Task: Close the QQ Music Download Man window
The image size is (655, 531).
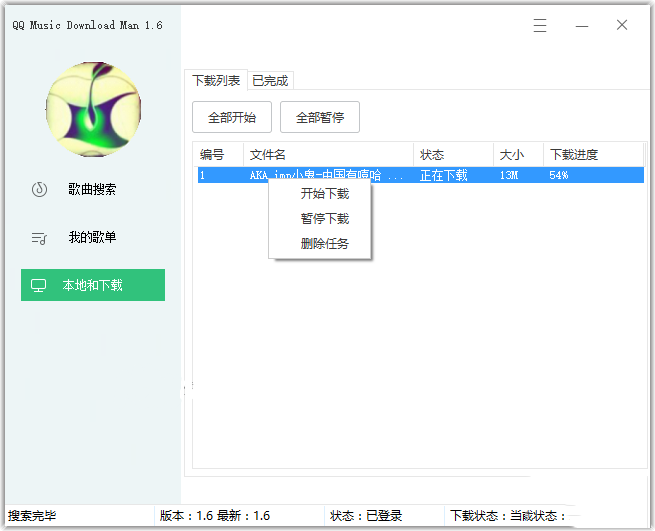Action: coord(622,25)
